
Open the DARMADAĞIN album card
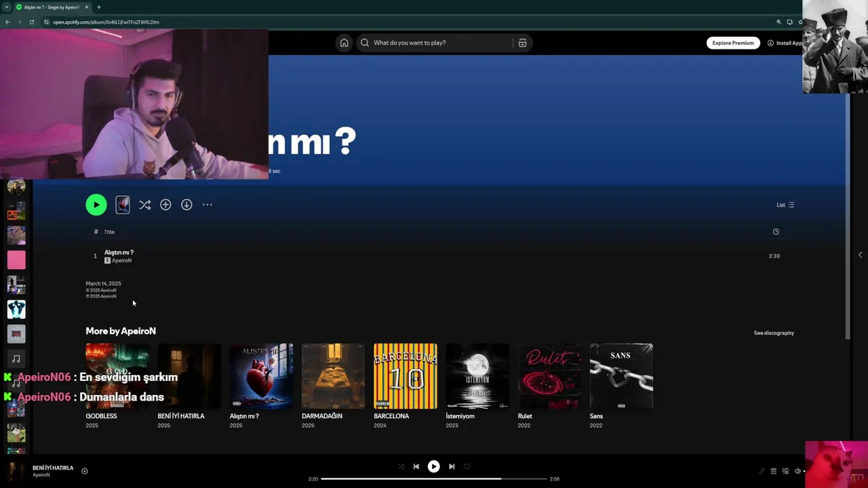coord(333,386)
